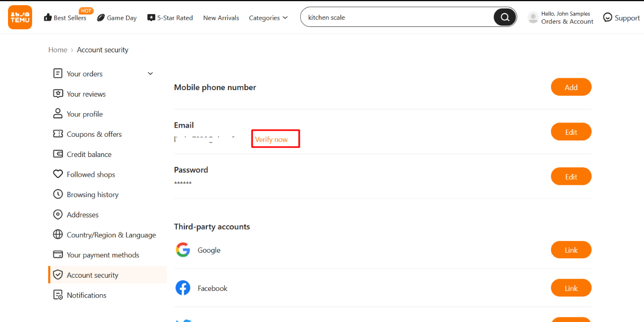Select the Your orders sidebar icon
Screen dimensions: 644x322
point(58,74)
